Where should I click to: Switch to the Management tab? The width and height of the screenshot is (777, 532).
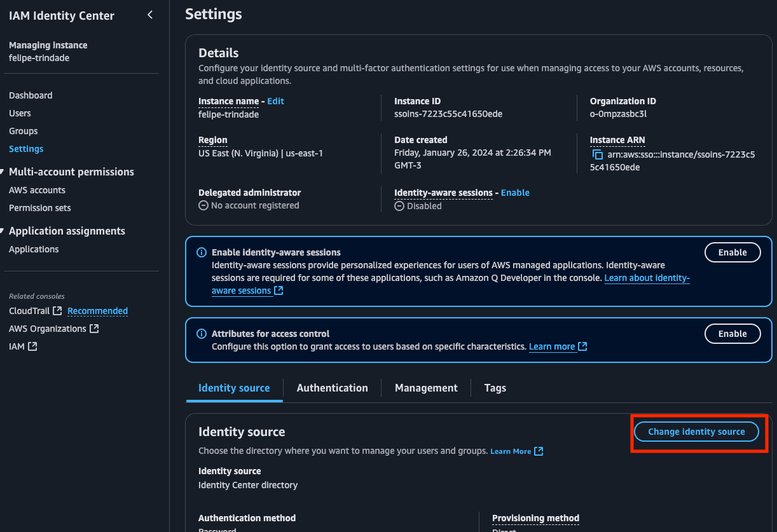(426, 388)
